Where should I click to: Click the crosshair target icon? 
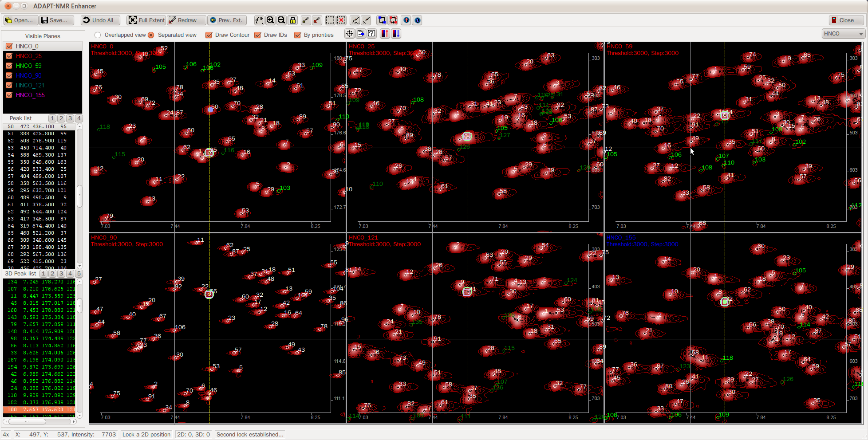350,34
